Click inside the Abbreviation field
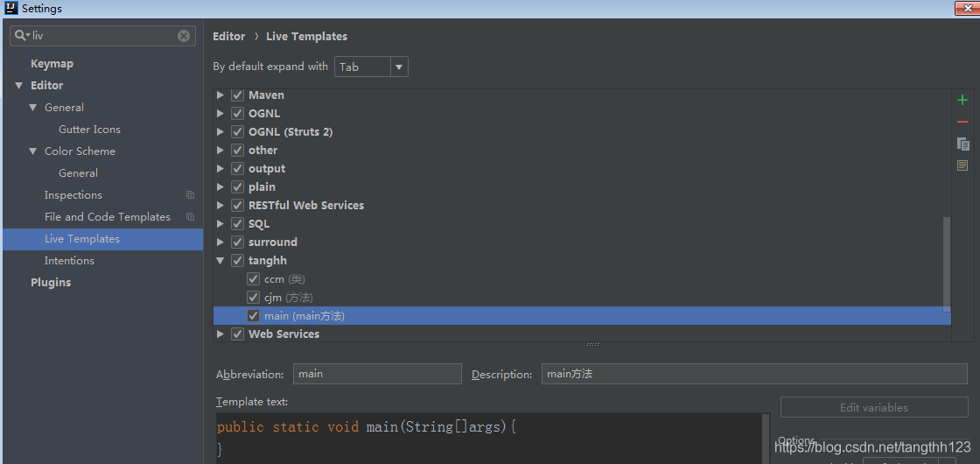Viewport: 980px width, 464px height. 377,374
